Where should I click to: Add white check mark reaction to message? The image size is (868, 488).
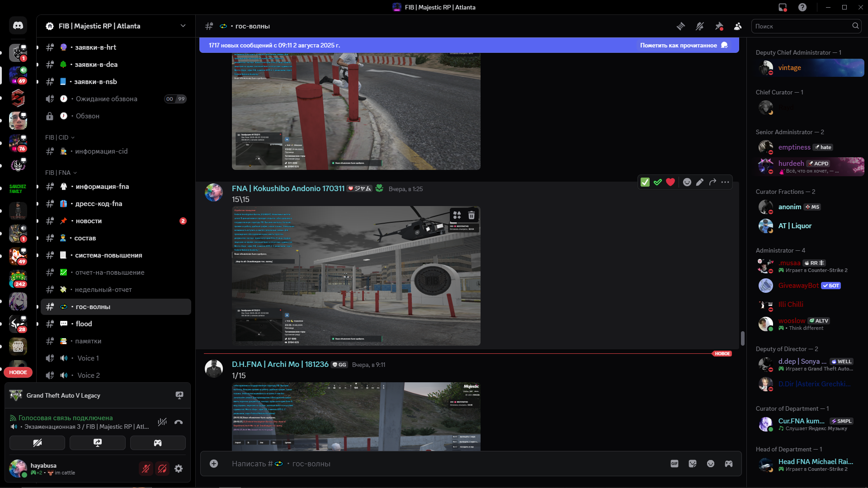645,182
